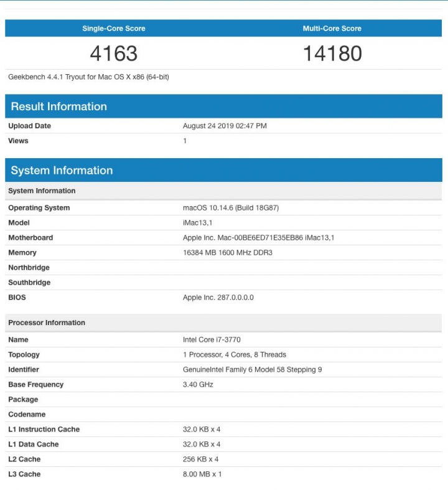Select the multi-core score value 14180
Screen dimensions: 448x490
332,53
